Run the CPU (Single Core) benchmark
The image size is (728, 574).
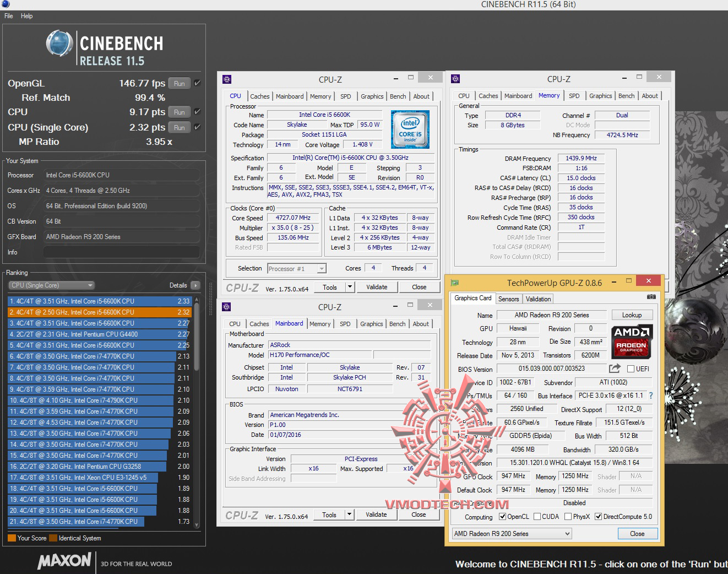point(180,127)
